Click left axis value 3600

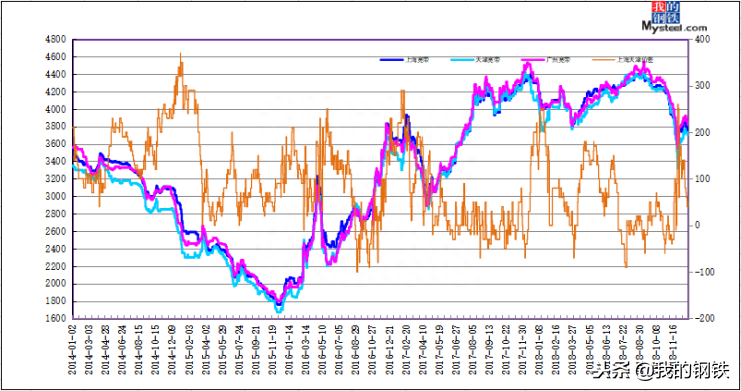[x=55, y=144]
